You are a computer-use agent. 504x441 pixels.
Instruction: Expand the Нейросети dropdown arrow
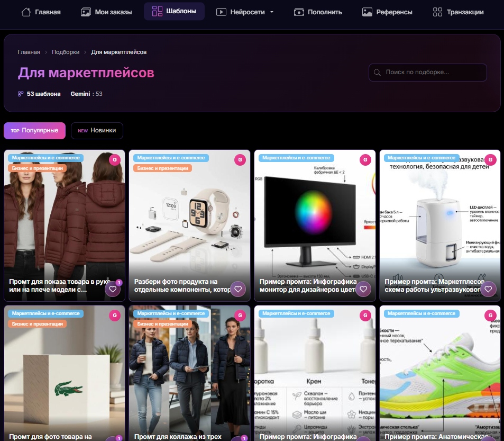pyautogui.click(x=272, y=12)
